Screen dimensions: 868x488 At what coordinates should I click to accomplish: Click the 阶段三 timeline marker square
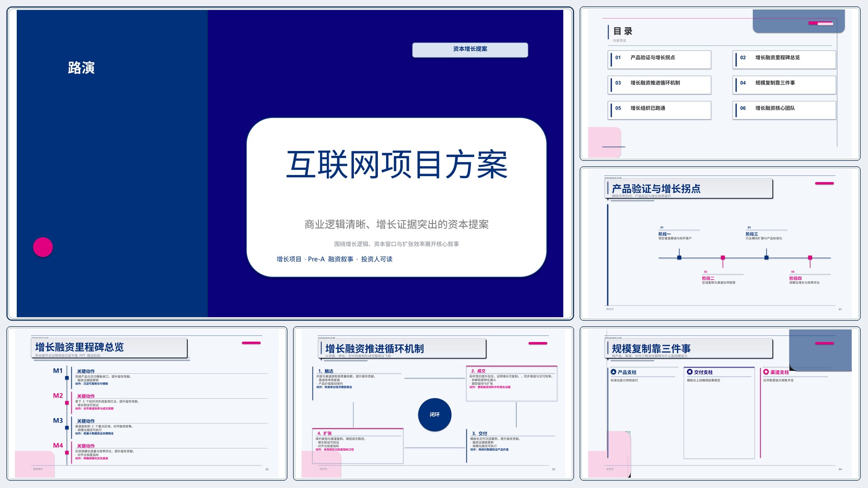[766, 258]
